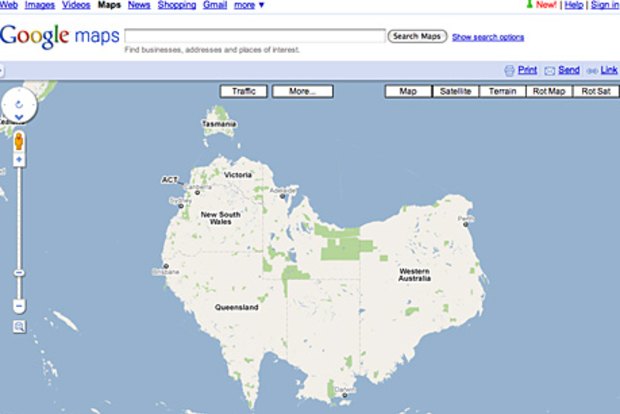The image size is (620, 414).
Task: Click the printer icon beside Print
Action: pos(510,70)
